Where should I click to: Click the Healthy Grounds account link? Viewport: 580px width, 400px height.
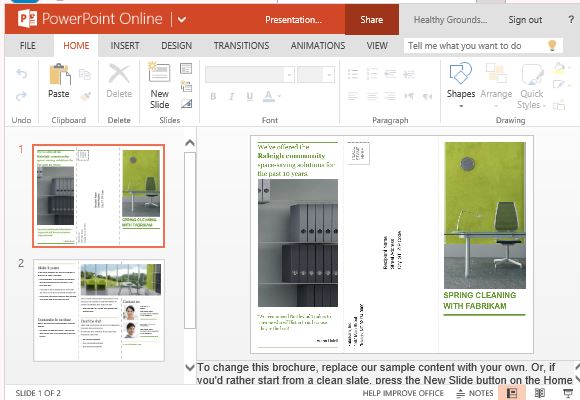[450, 20]
